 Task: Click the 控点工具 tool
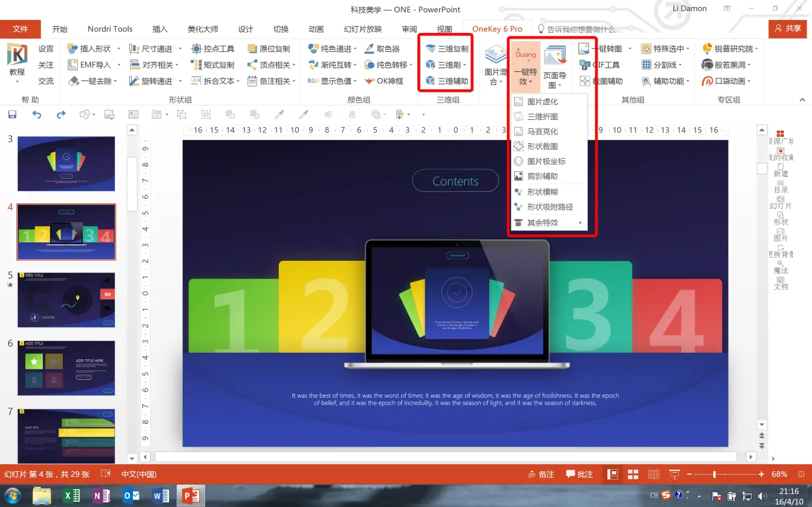[213, 49]
